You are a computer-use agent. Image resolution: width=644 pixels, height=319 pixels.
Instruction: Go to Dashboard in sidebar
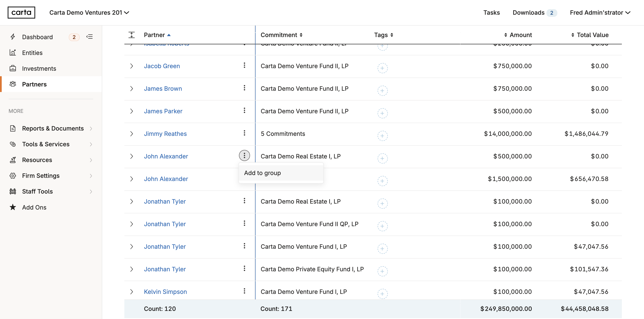37,37
